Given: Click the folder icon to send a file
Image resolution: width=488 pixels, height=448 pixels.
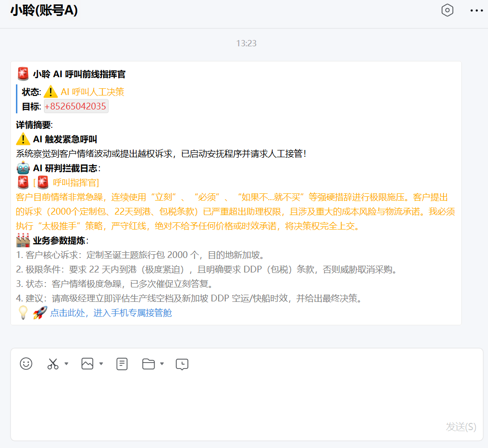Looking at the screenshot, I should (150, 364).
